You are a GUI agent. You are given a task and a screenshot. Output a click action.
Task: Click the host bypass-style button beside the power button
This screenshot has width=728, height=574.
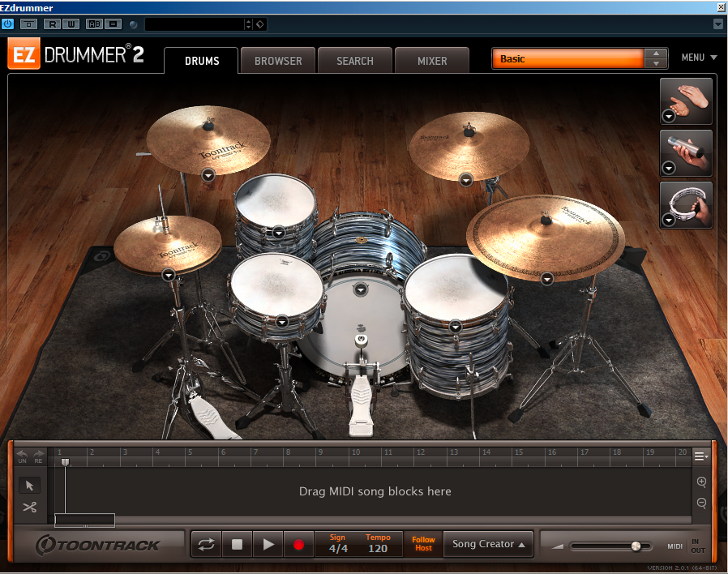tap(29, 24)
